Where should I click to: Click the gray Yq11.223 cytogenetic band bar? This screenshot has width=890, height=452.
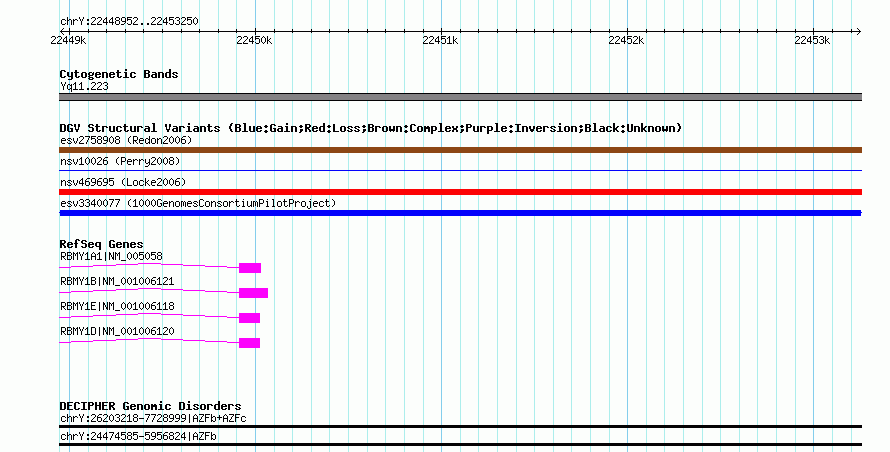[x=460, y=97]
